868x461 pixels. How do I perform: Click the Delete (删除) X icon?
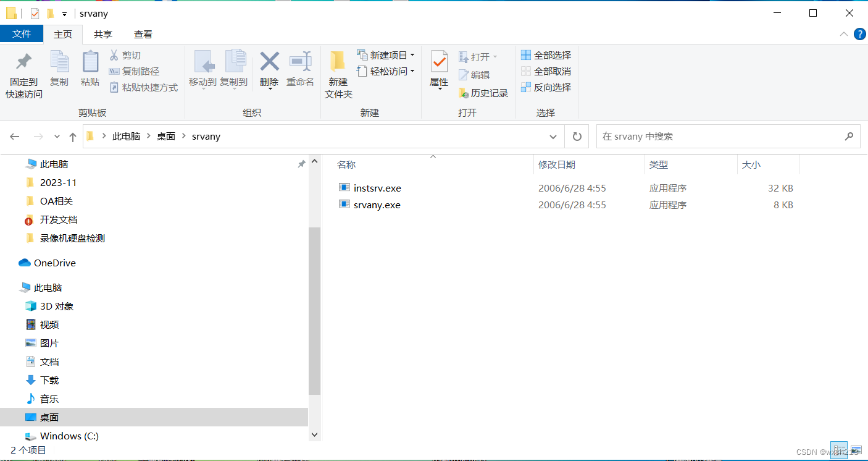coord(269,61)
